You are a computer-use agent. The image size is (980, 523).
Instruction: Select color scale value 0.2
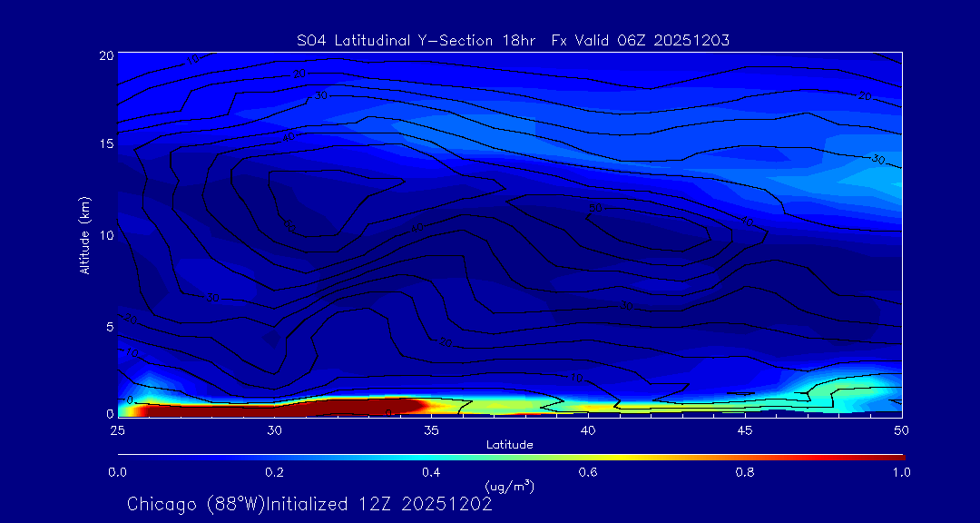coord(275,472)
